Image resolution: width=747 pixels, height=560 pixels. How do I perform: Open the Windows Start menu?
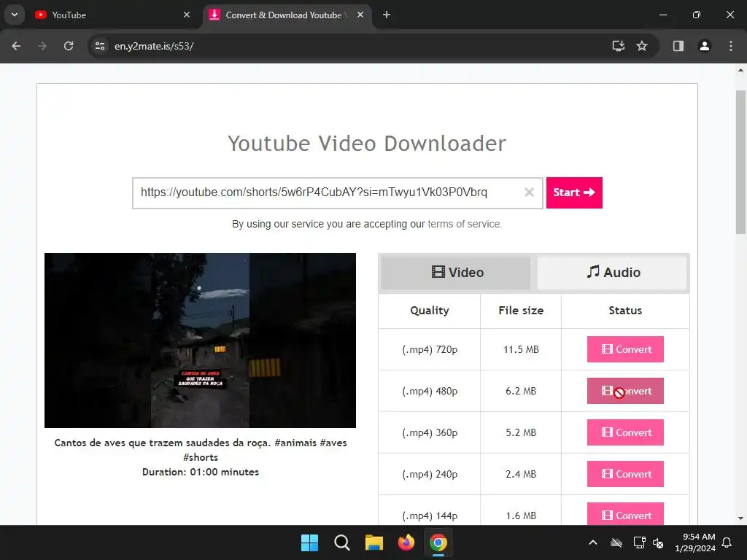click(x=309, y=542)
